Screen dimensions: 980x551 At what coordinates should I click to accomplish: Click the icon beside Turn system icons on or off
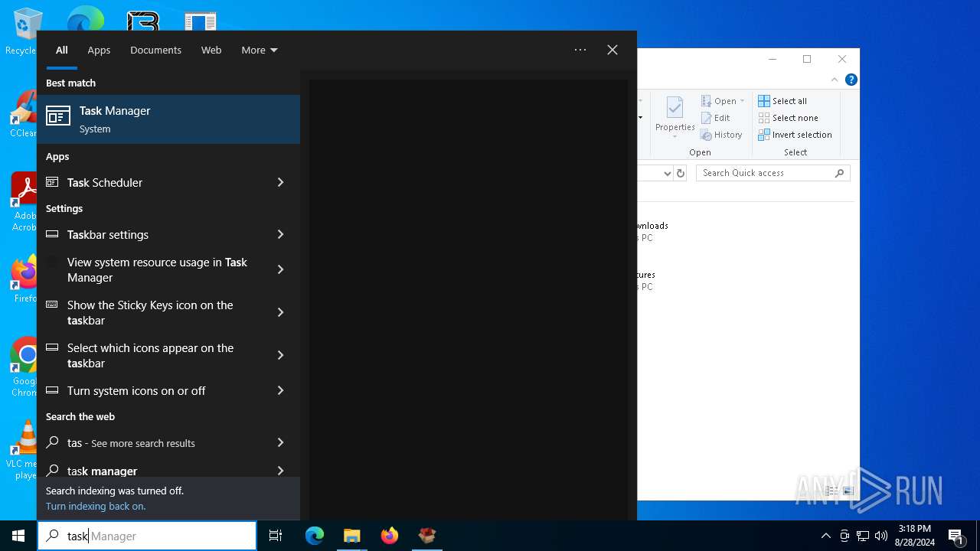pos(52,390)
